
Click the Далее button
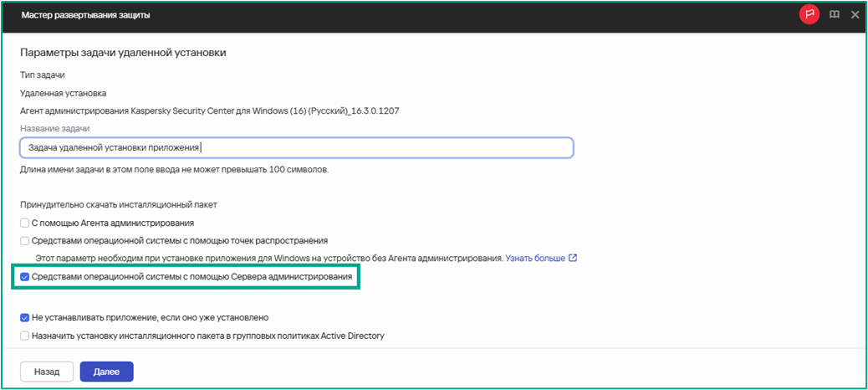(107, 372)
